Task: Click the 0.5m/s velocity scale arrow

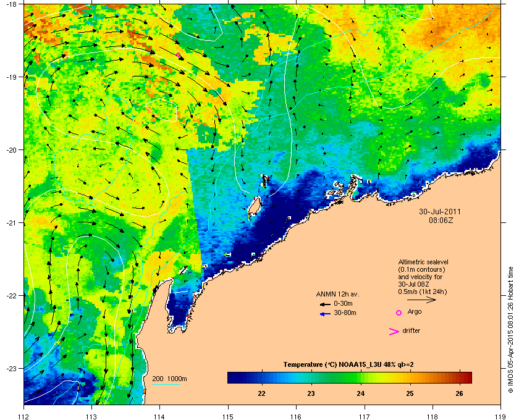Action: point(421,300)
